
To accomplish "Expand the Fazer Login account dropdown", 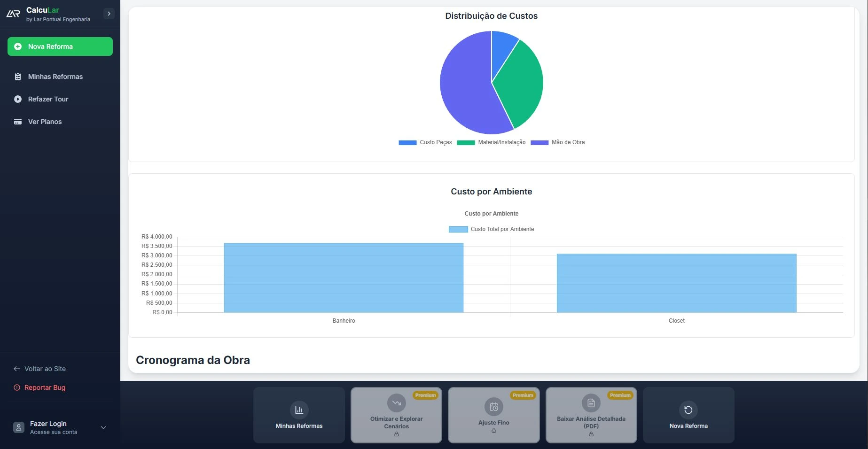I will 103,427.
